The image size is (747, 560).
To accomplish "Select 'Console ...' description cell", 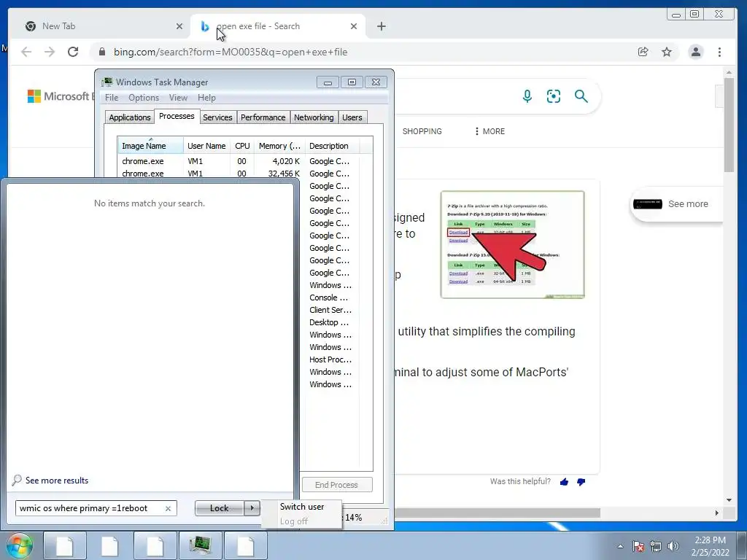I will (329, 297).
